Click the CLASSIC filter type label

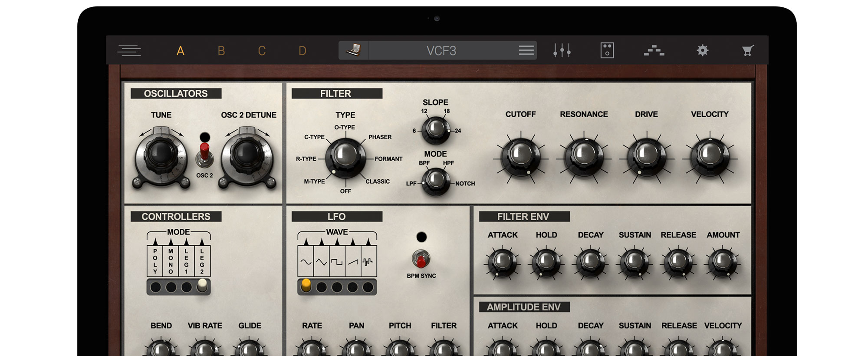[378, 181]
